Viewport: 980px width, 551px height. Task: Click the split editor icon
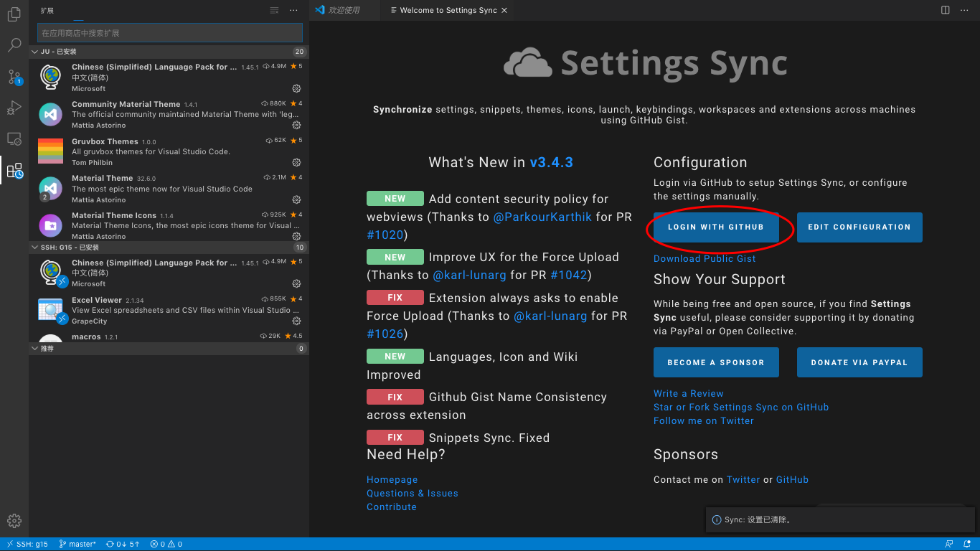tap(945, 10)
